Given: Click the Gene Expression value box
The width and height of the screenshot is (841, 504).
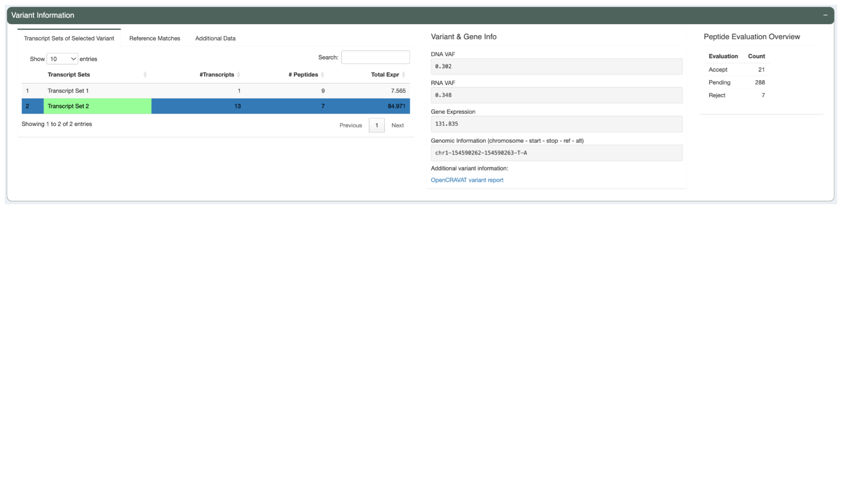Looking at the screenshot, I should pos(556,124).
